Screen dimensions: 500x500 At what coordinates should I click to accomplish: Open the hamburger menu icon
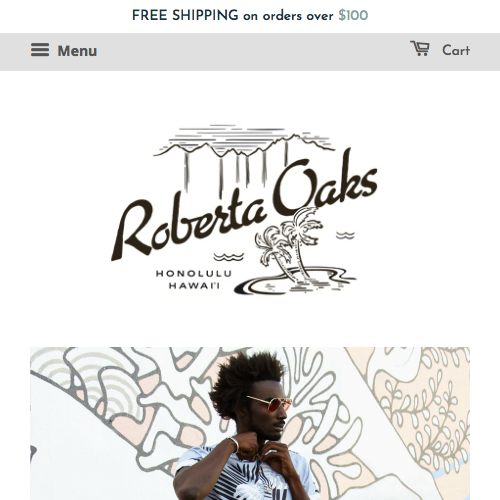40,50
